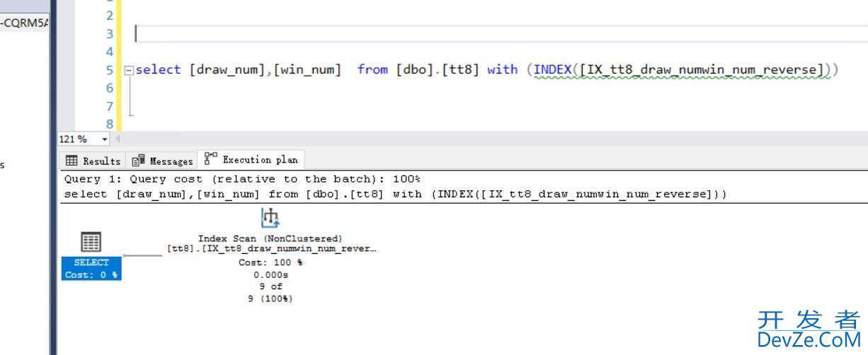Click 'Cost: 0 %' on the SELECT node
868x355 pixels.
(91, 274)
